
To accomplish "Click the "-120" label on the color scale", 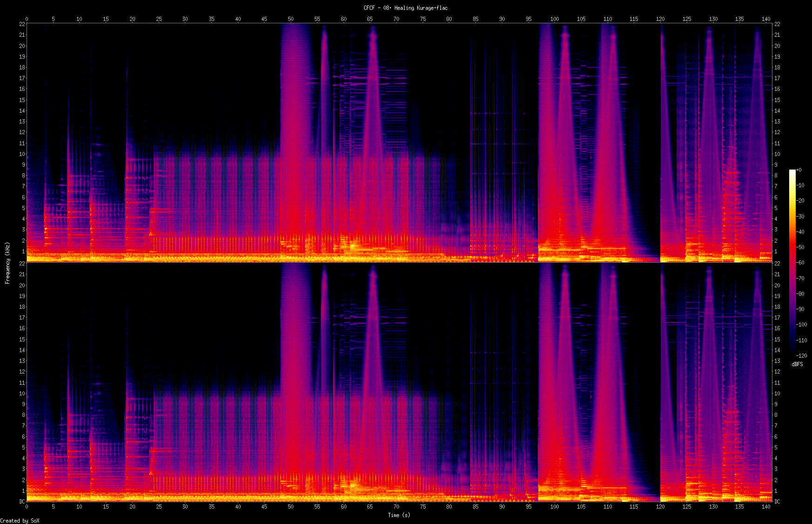I will [x=801, y=355].
